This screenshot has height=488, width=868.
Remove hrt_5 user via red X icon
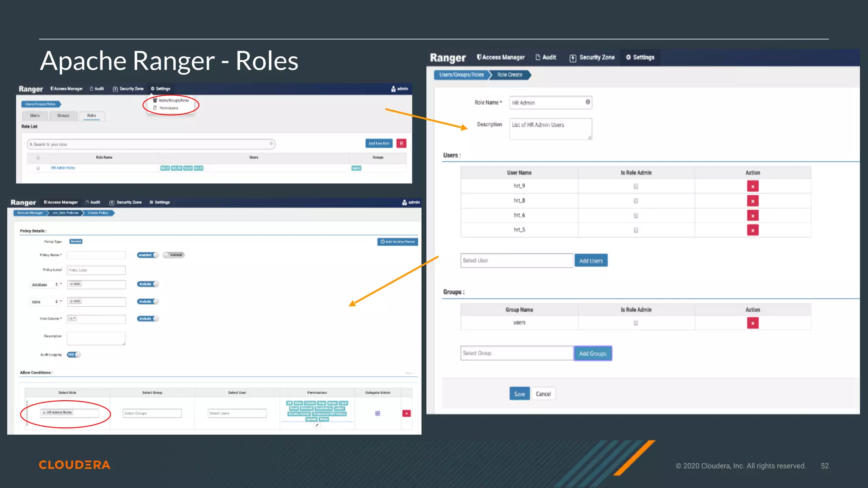pyautogui.click(x=752, y=230)
